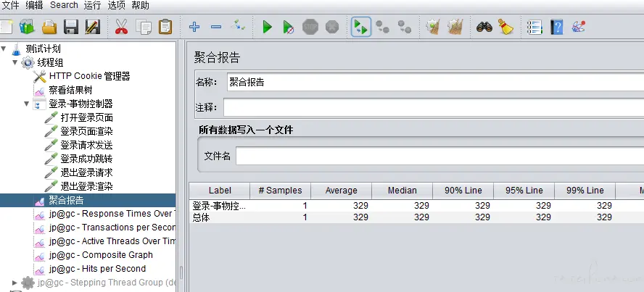644x292 pixels.
Task: Click the Remote Stop All icon
Action: click(x=382, y=27)
